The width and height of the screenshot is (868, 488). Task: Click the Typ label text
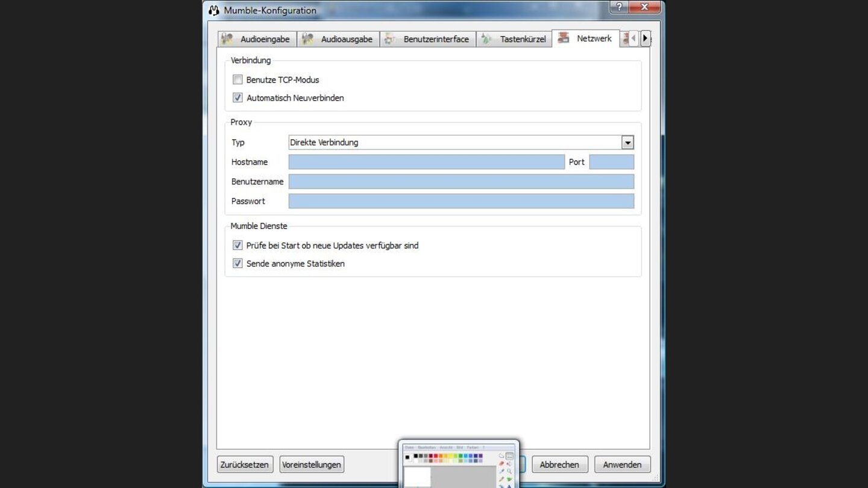[x=238, y=143]
